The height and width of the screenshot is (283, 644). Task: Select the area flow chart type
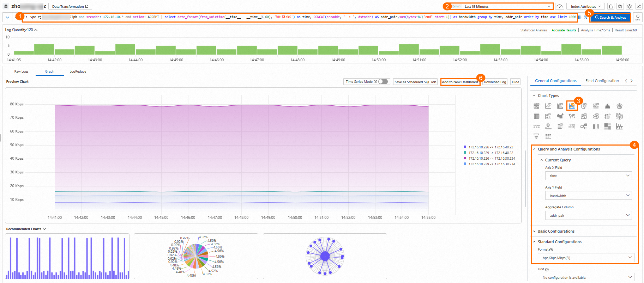pyautogui.click(x=572, y=106)
